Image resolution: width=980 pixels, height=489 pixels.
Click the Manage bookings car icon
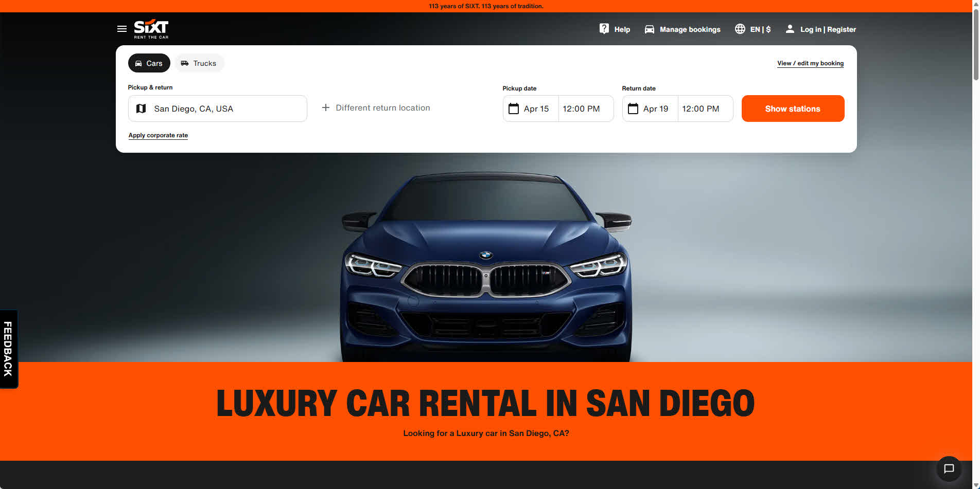coord(650,29)
